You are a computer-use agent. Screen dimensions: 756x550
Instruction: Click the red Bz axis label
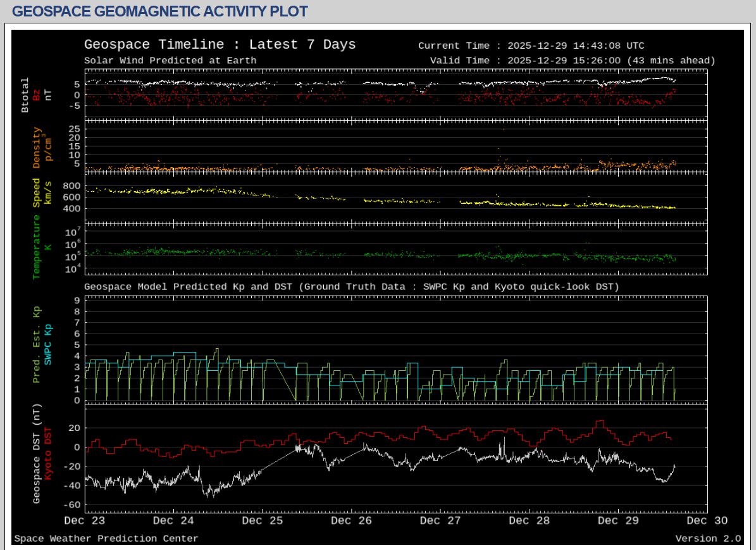37,95
